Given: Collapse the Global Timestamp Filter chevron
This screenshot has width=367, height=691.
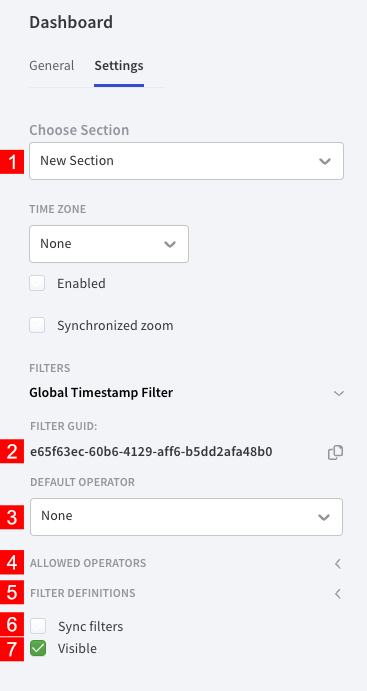Looking at the screenshot, I should [338, 393].
